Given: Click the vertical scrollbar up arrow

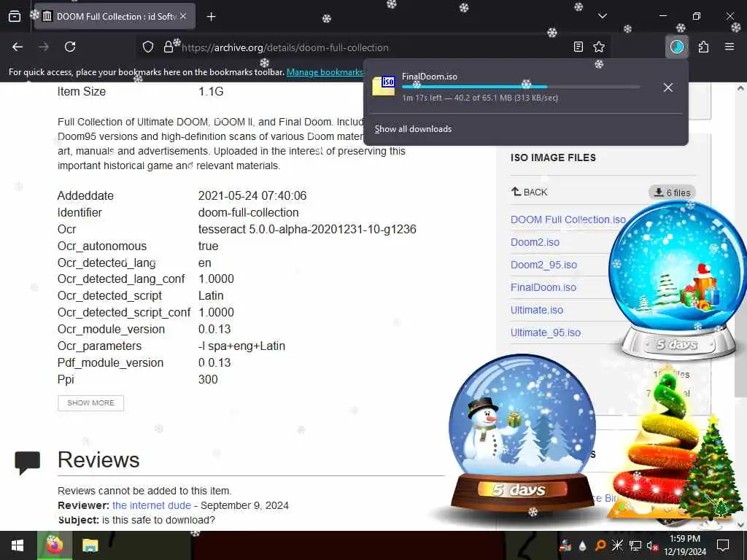Looking at the screenshot, I should coord(740,88).
